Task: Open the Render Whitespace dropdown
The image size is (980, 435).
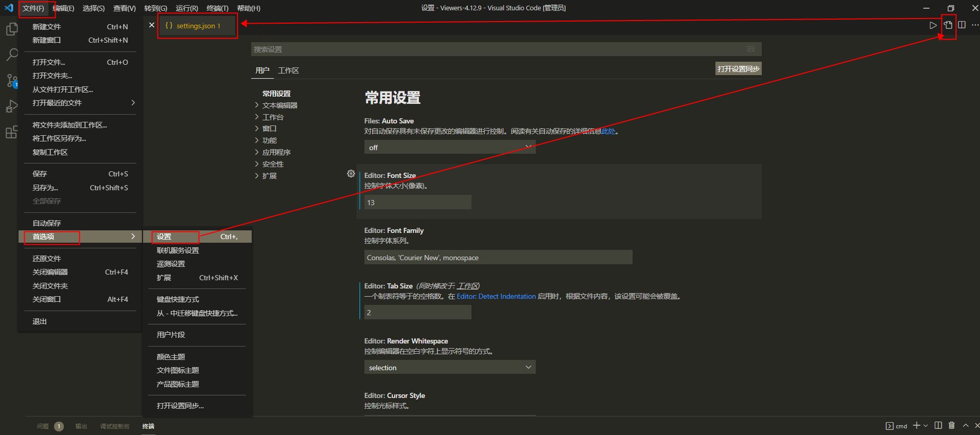Action: point(450,367)
